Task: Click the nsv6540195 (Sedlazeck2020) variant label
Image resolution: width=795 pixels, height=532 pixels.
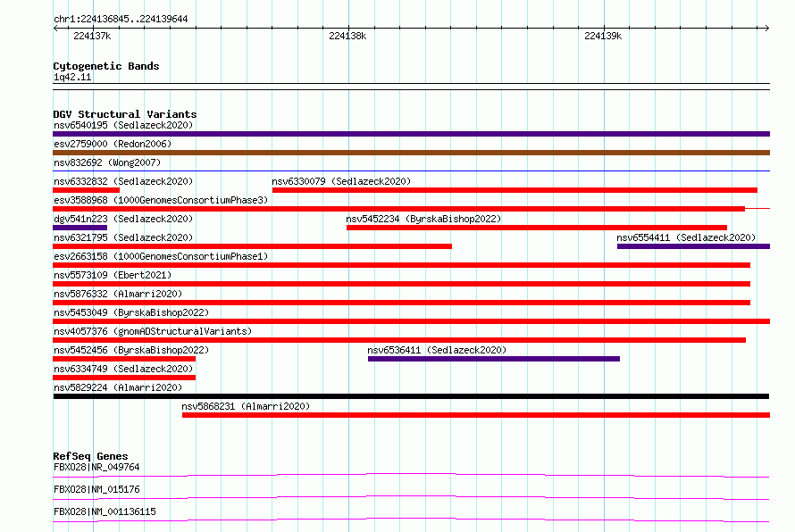Action: 123,125
